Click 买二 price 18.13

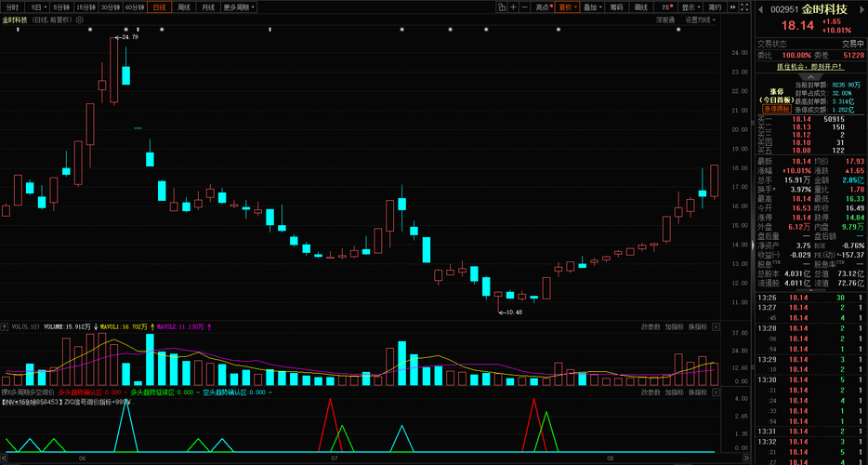pyautogui.click(x=801, y=126)
